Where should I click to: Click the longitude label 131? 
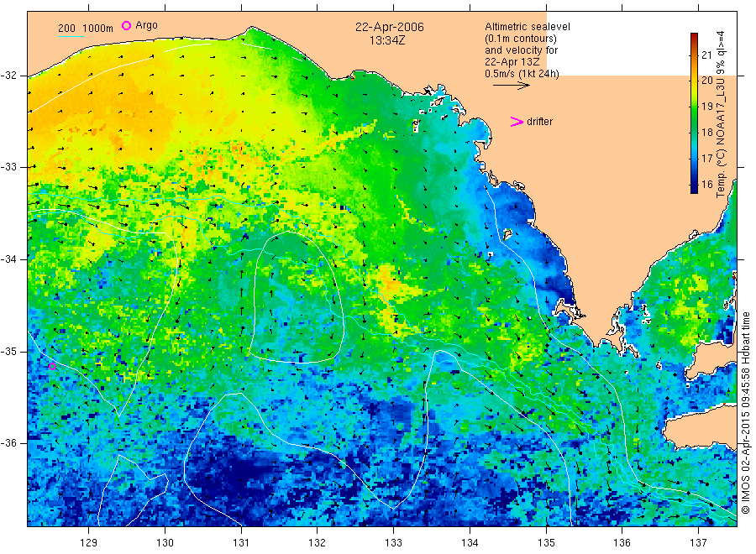(241, 543)
